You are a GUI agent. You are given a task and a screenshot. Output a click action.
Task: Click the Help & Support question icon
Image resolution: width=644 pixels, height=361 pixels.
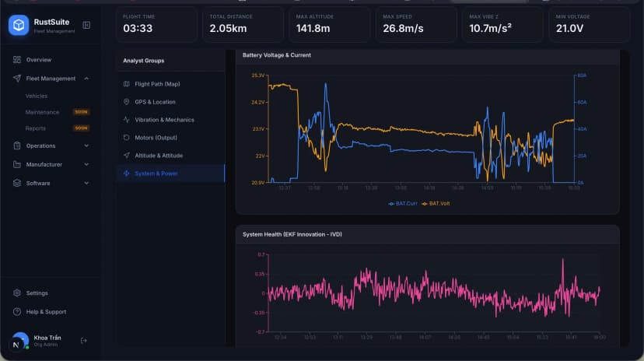[x=17, y=312]
